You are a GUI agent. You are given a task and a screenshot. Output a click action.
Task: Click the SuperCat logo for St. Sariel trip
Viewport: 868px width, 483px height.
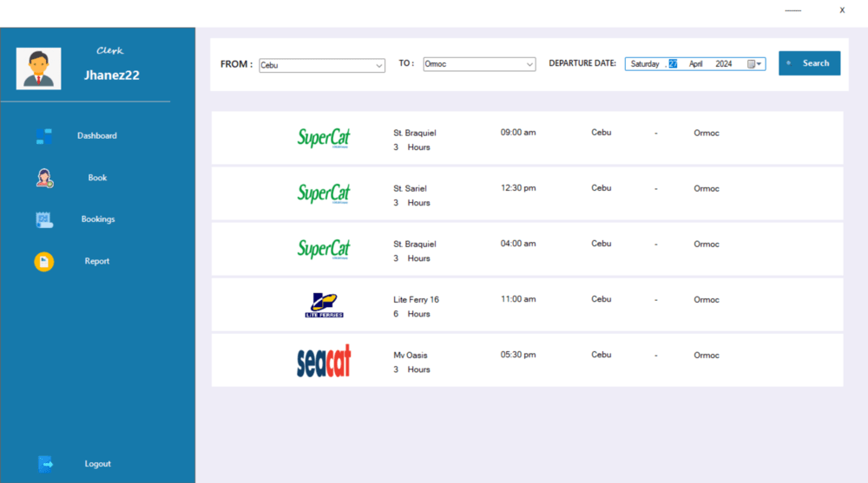(x=324, y=193)
